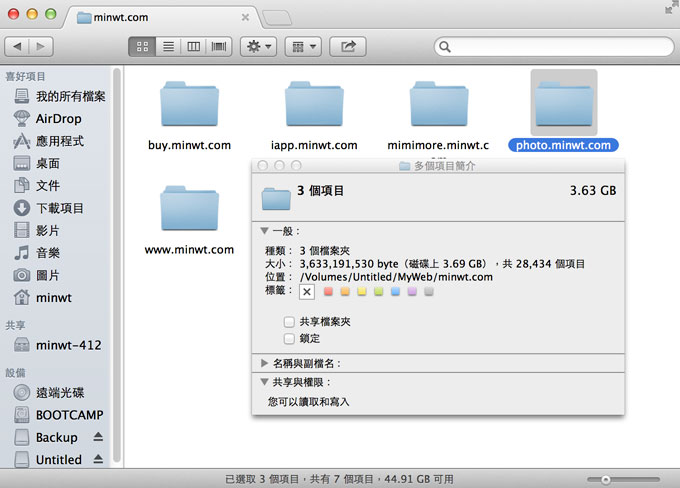Toggle full screen with the arrows icon
Viewport: 680px width, 488px height.
672,7
